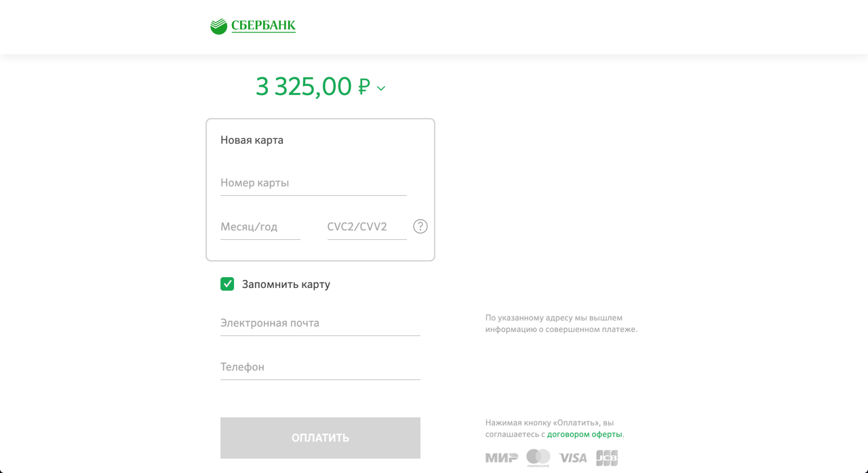Click the JCB logo
868x473 pixels.
[607, 458]
